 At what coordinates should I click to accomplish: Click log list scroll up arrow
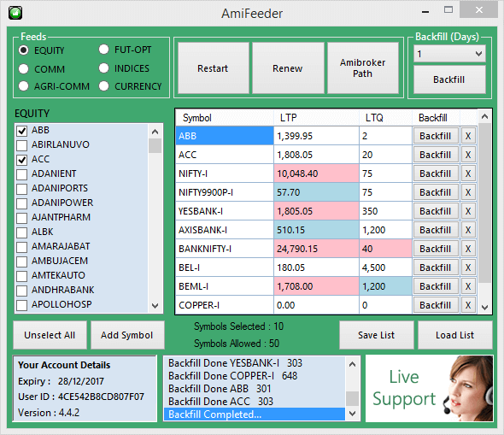[x=352, y=363]
